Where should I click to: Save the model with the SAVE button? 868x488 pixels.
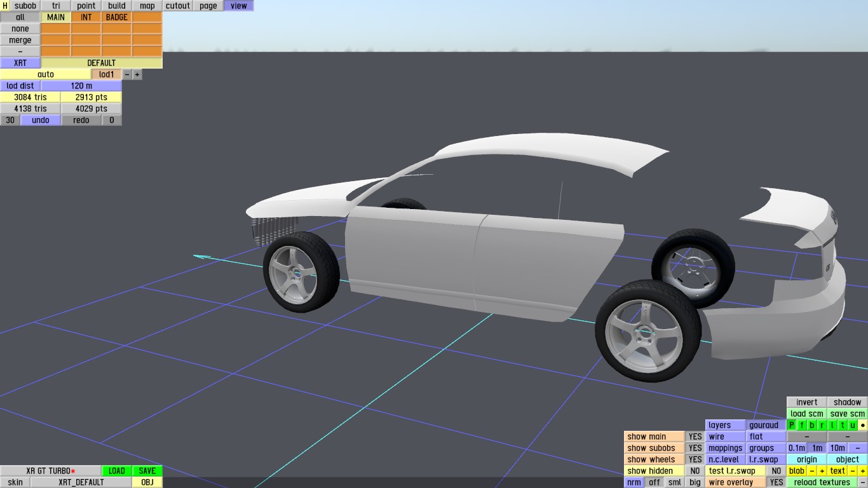(x=147, y=471)
